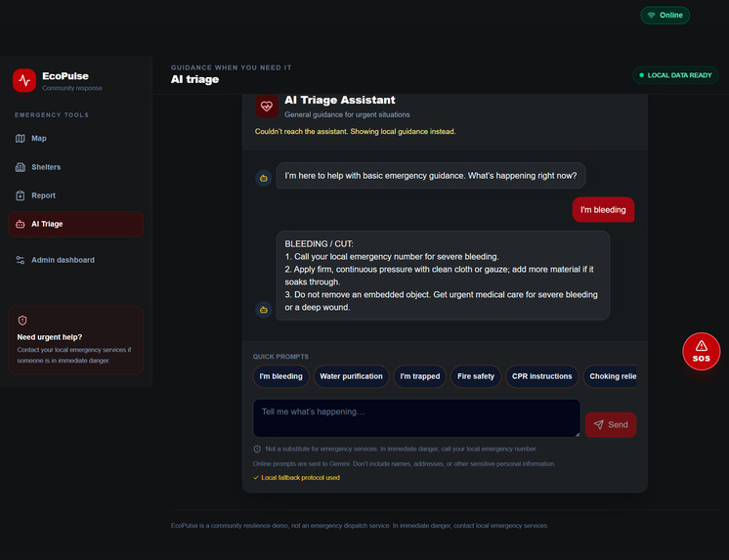Screen dimensions: 729x560
Task: Click the info shield icon beside disclaimer
Action: 257,450
